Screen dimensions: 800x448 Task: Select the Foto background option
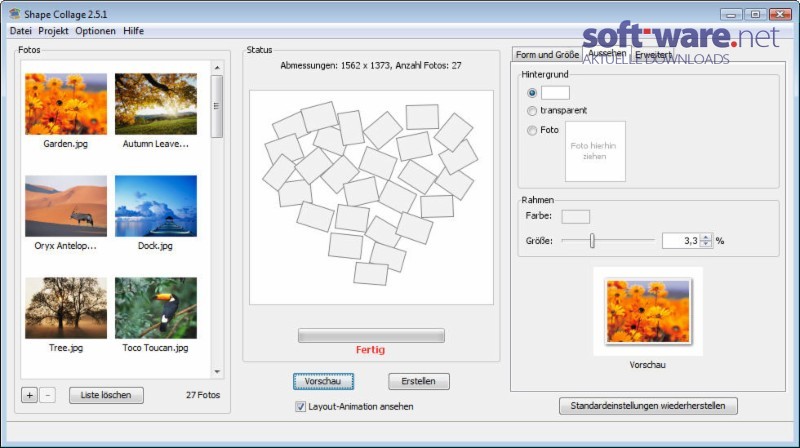coord(532,130)
